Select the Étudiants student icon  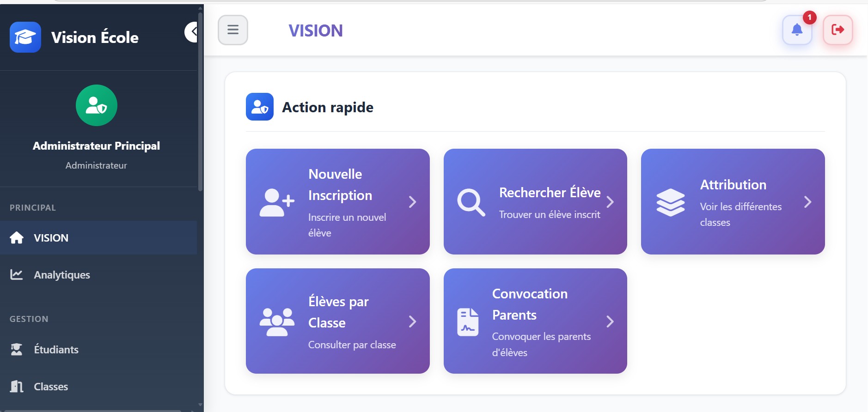coord(17,349)
